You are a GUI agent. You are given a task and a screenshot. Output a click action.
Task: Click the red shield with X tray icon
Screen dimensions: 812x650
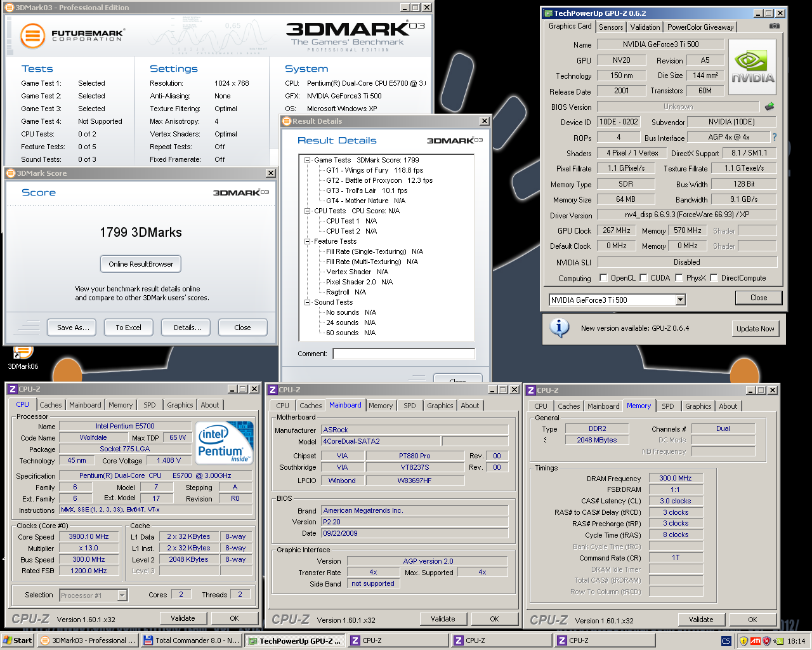[766, 641]
